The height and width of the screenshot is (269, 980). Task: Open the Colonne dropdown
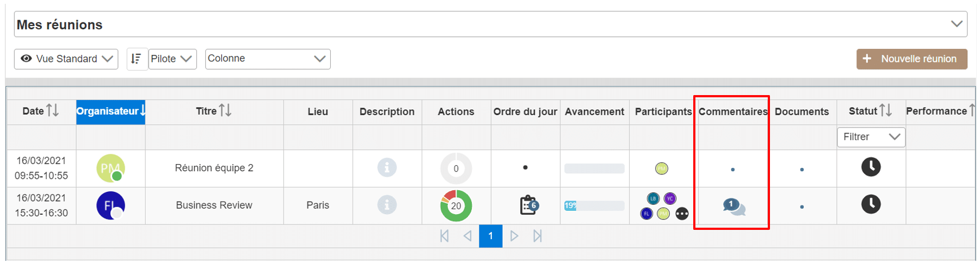267,59
